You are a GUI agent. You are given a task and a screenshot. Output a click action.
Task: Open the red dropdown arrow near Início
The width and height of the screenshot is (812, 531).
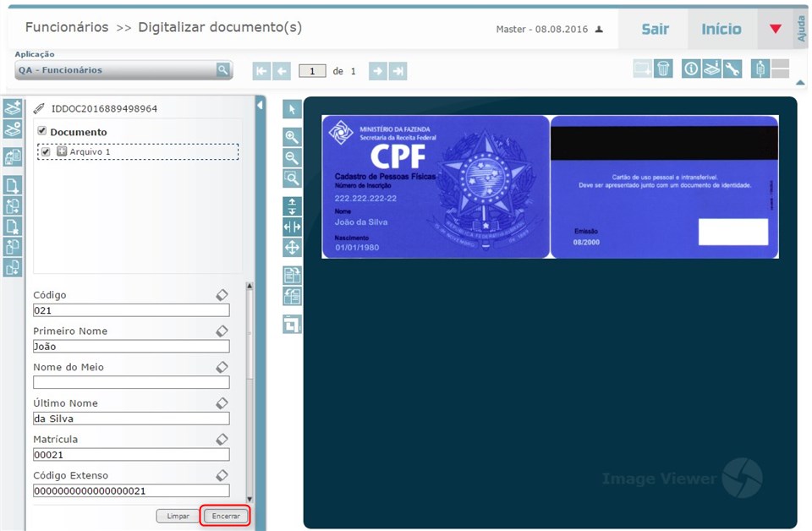click(x=776, y=28)
